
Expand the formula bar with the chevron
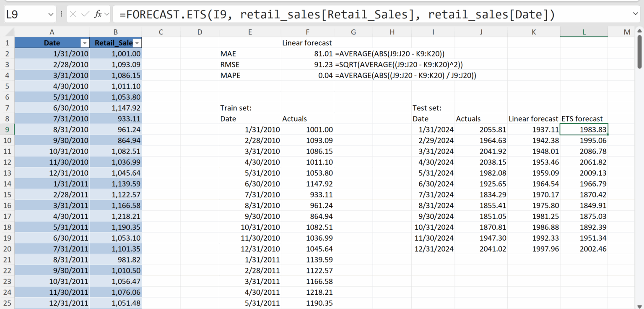click(x=635, y=14)
